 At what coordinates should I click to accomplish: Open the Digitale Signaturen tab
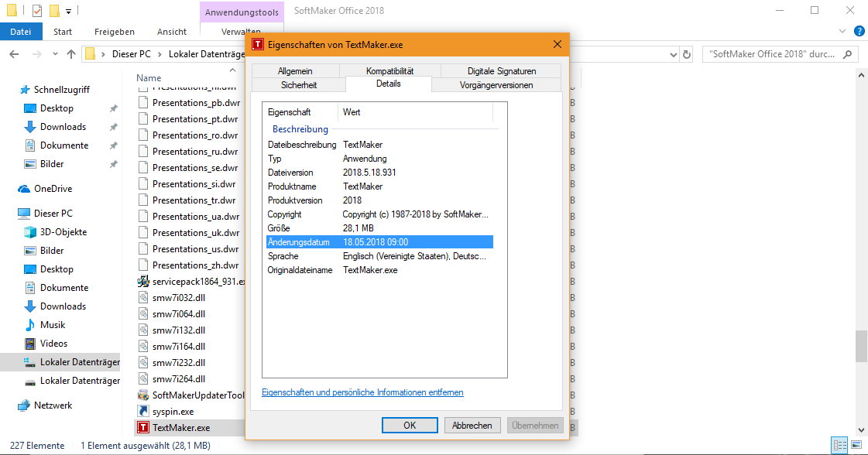pos(502,71)
